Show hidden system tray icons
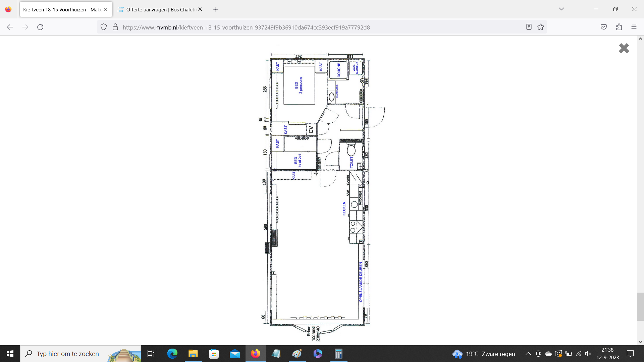 tap(528, 354)
